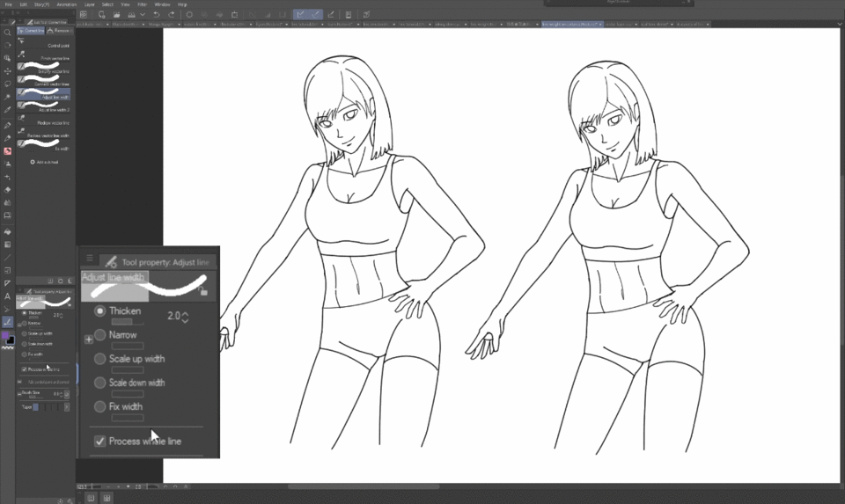Select the Thicken radio option

[100, 310]
